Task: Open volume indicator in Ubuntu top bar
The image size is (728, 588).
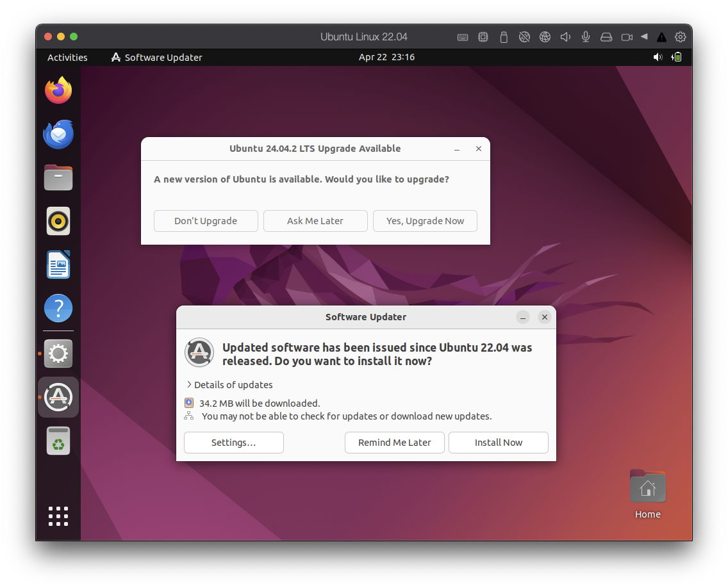Action: click(658, 57)
